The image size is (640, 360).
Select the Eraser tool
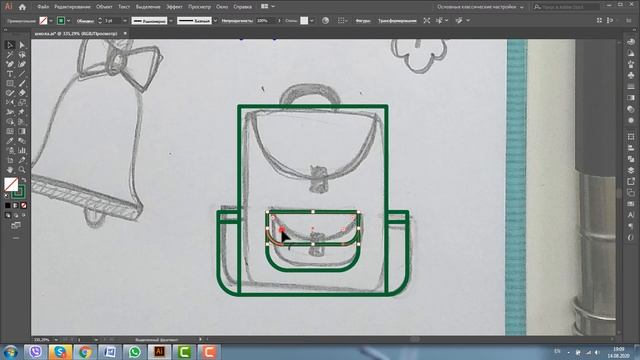tap(22, 93)
